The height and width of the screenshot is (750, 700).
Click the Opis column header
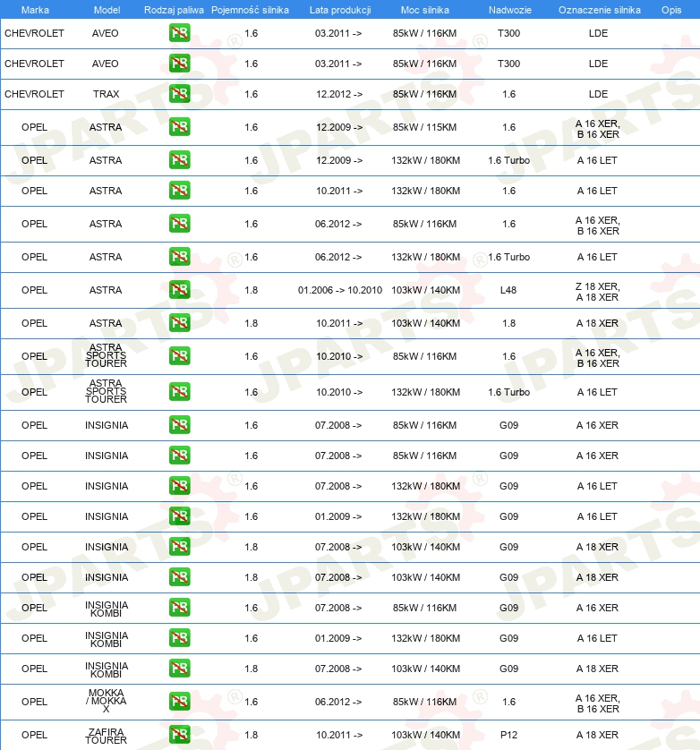click(x=671, y=10)
